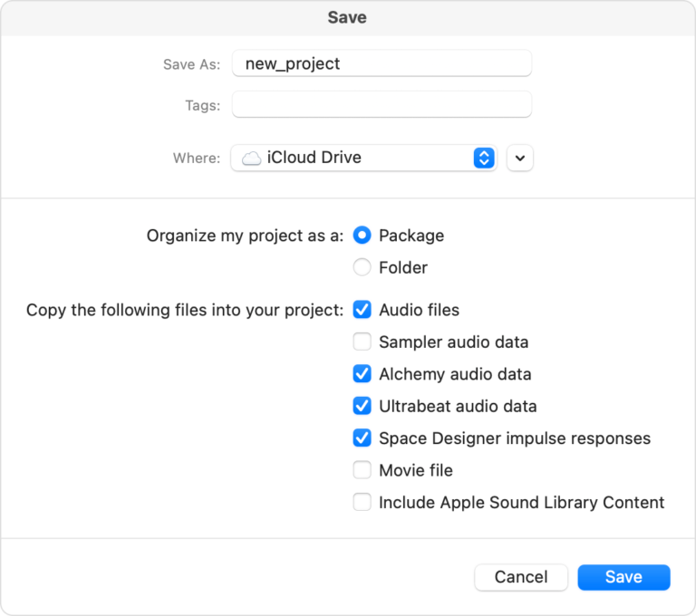The width and height of the screenshot is (696, 616).
Task: Open the Where location dropdown
Action: tap(363, 158)
